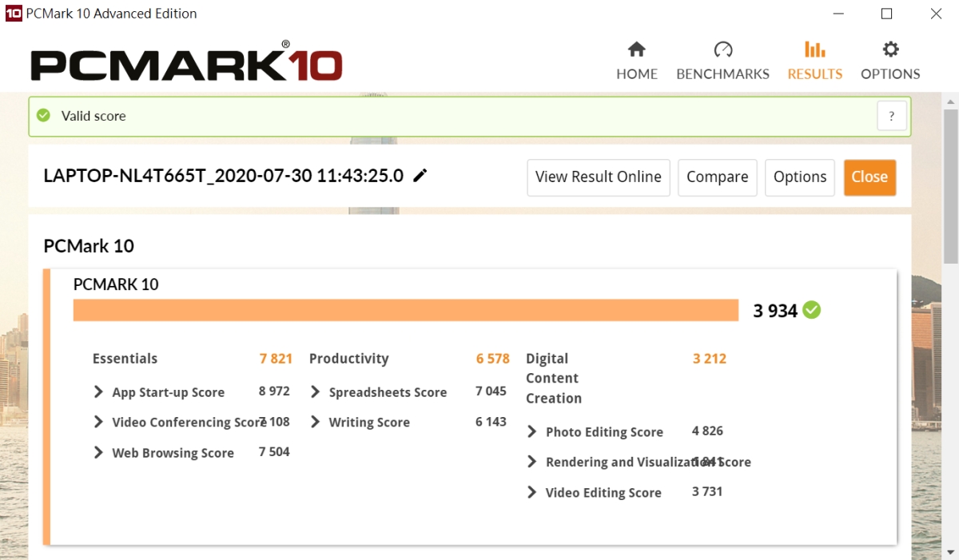The width and height of the screenshot is (959, 560).
Task: Click the Productivity heading
Action: [x=349, y=359]
